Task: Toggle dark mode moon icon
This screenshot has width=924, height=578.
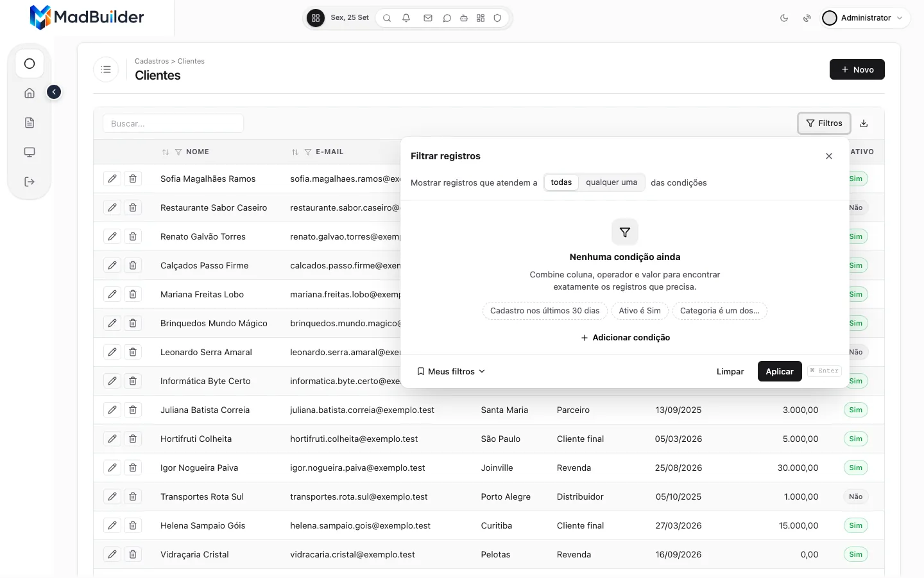Action: tap(784, 18)
